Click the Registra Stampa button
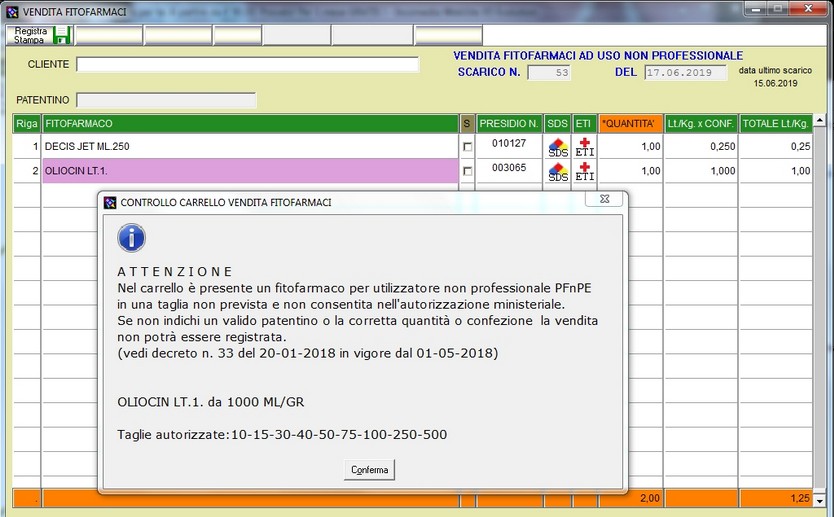Screen dimensions: 834x517 coord(29,36)
